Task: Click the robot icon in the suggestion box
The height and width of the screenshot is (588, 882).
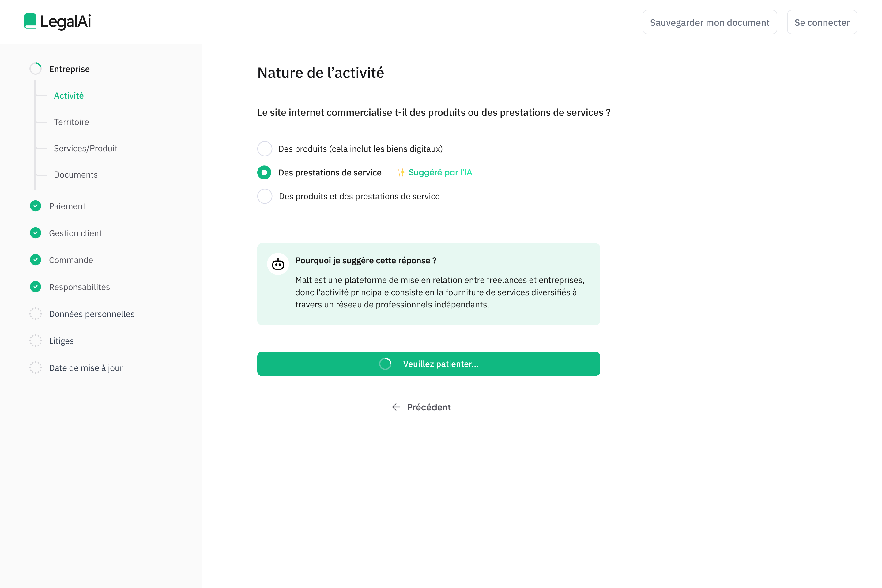Action: pos(278,264)
